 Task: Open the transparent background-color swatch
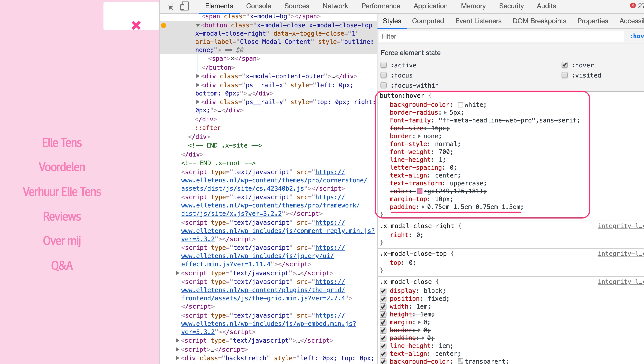tap(460, 361)
